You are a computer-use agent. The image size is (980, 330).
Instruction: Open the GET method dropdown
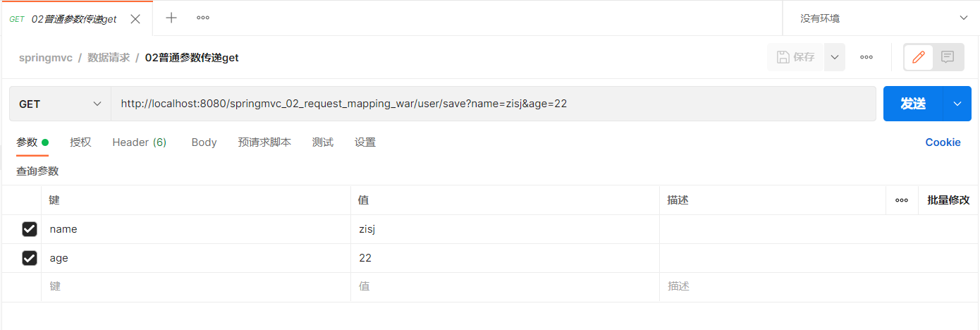pos(60,104)
